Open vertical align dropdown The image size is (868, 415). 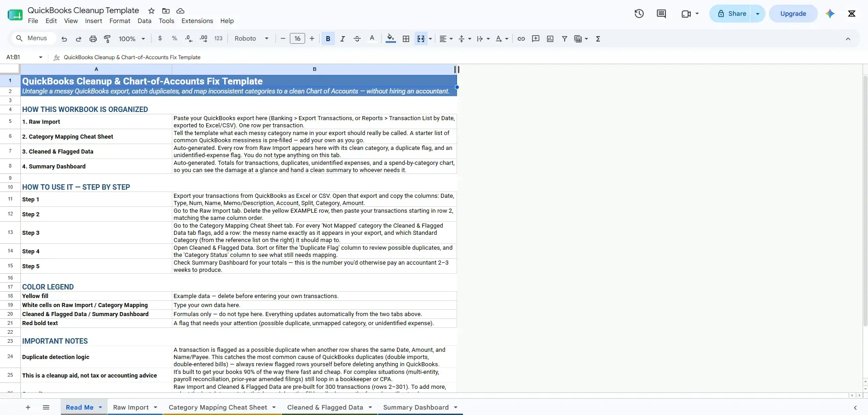coord(465,39)
